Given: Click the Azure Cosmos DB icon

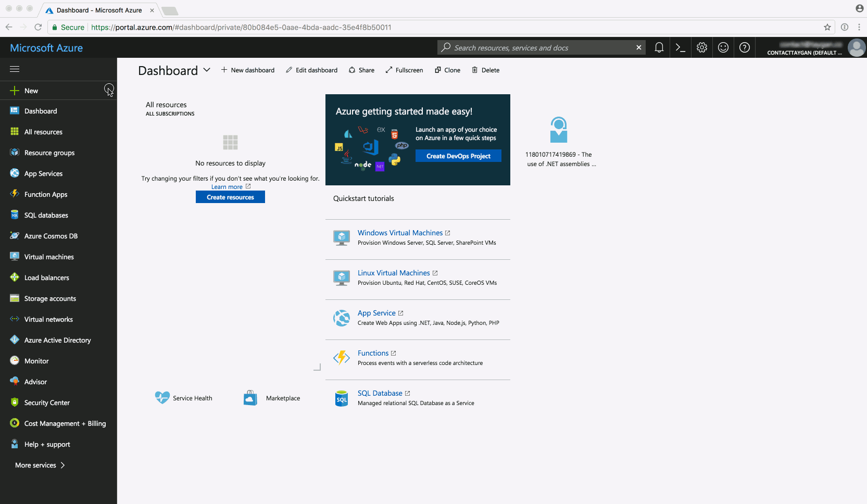Looking at the screenshot, I should click(x=15, y=236).
